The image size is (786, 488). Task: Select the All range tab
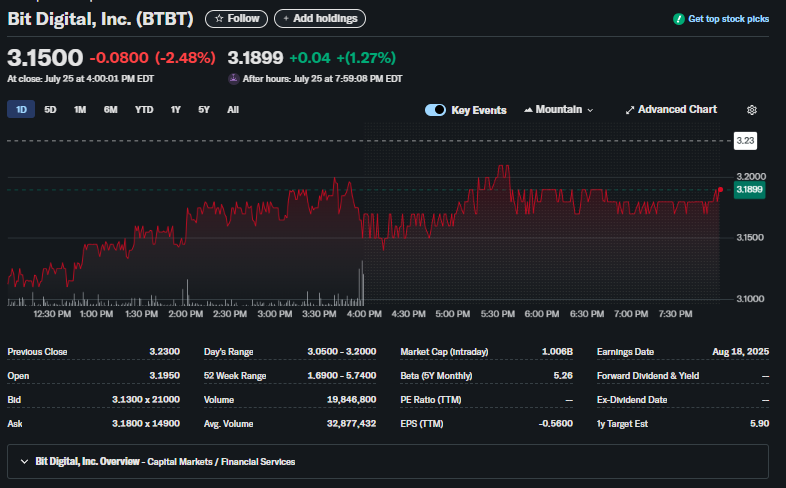coord(233,109)
